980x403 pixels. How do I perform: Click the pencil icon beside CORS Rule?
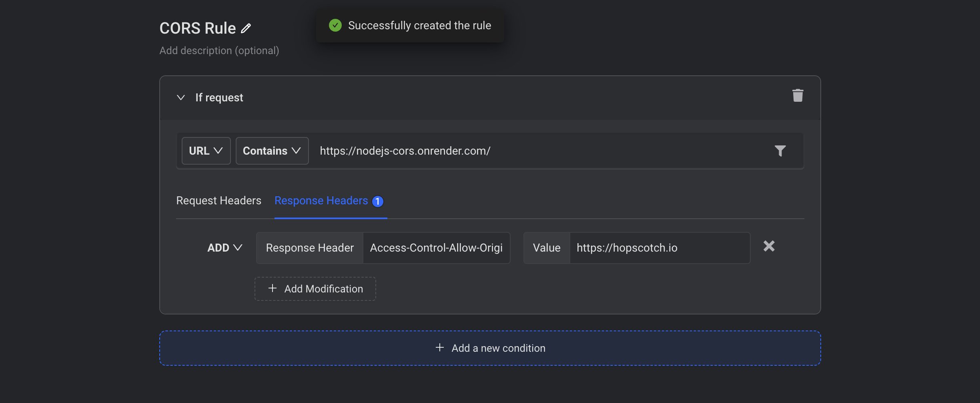pos(246,28)
